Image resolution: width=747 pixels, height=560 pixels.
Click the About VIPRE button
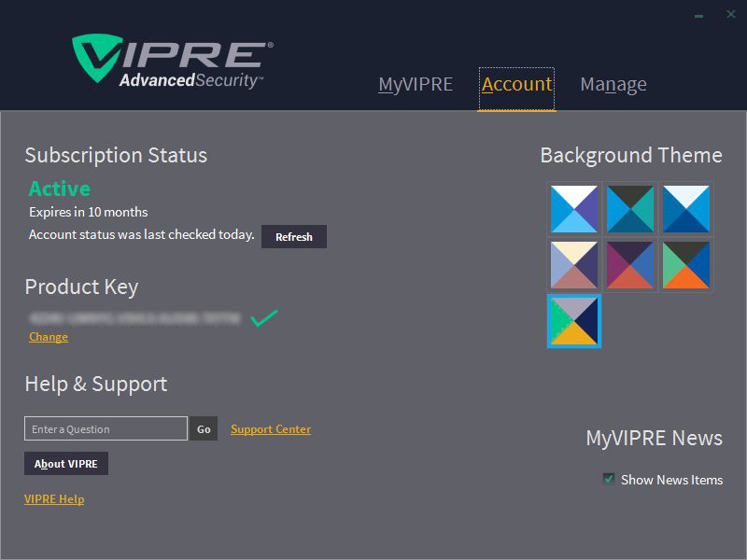[x=66, y=463]
